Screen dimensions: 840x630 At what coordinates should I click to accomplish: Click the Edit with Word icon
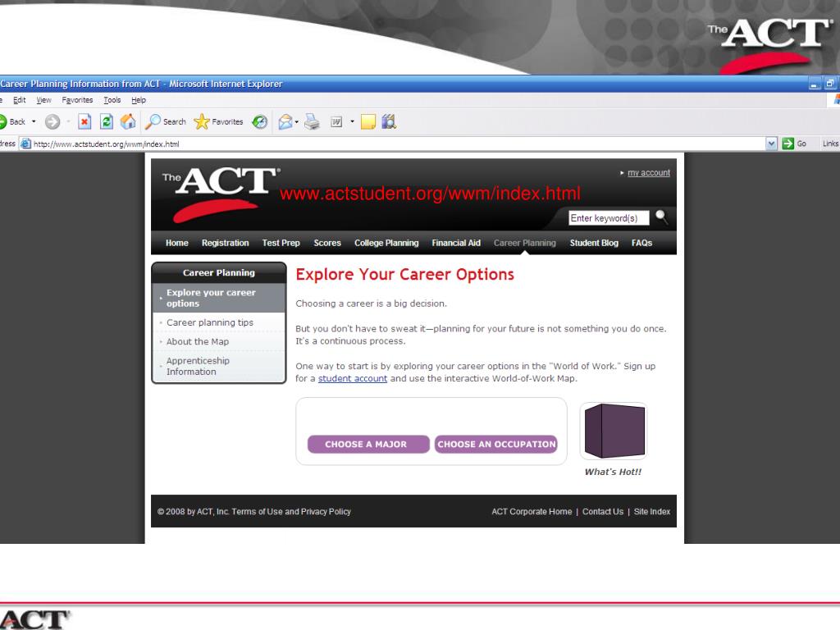pos(336,122)
